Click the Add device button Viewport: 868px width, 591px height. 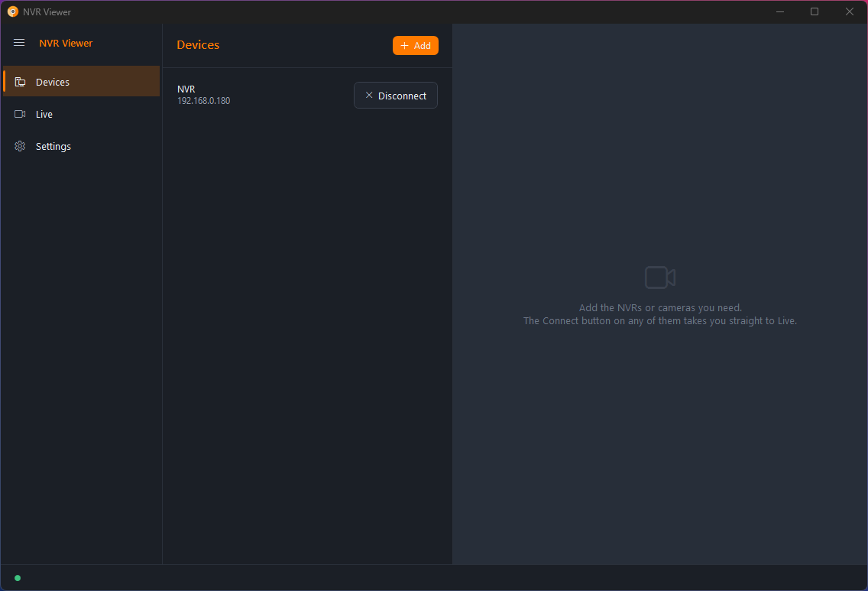pos(415,45)
